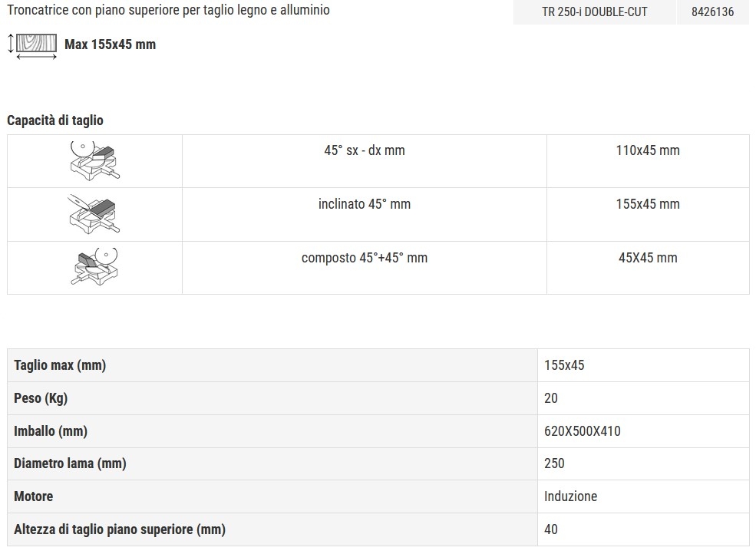Click the compound 45°+45° cut icon
This screenshot has height=554, width=756.
point(94,266)
